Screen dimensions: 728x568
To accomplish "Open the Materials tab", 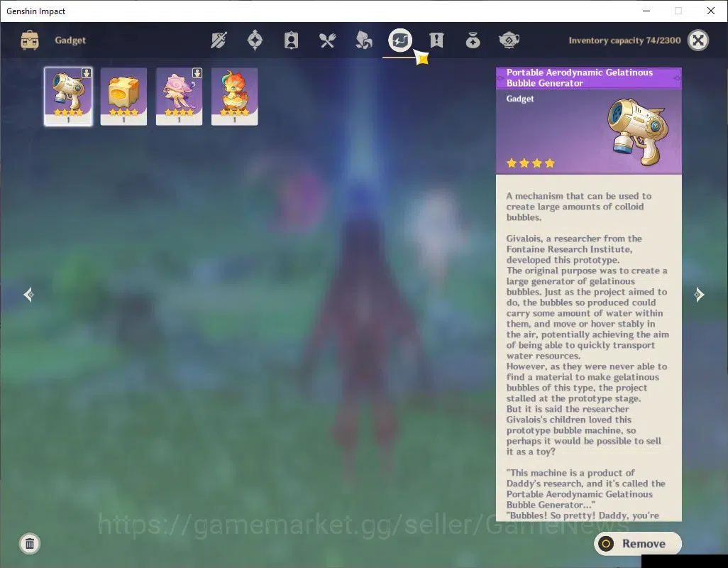I will click(x=363, y=40).
